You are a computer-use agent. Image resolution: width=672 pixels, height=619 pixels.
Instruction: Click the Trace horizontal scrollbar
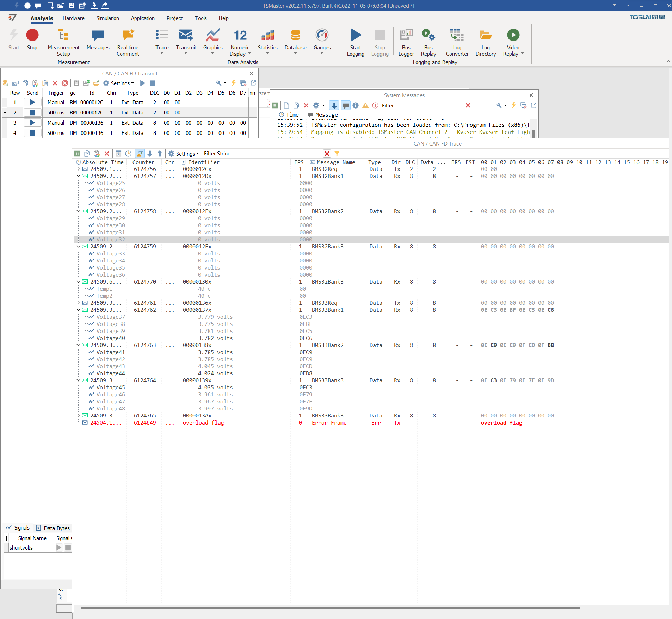pos(330,608)
